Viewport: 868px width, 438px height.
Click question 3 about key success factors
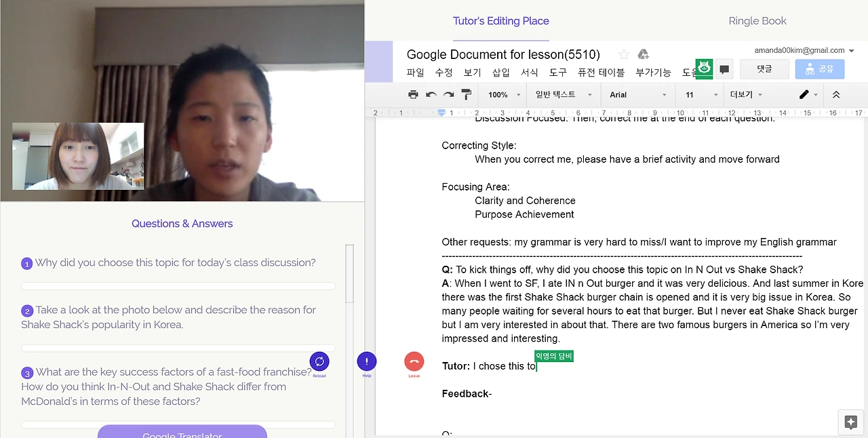pos(167,386)
